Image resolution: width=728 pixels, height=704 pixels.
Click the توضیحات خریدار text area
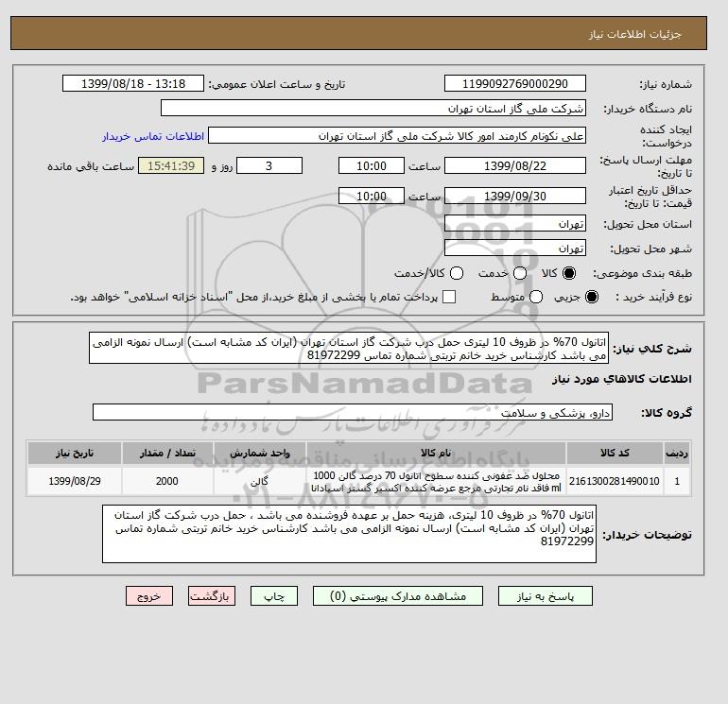point(349,534)
